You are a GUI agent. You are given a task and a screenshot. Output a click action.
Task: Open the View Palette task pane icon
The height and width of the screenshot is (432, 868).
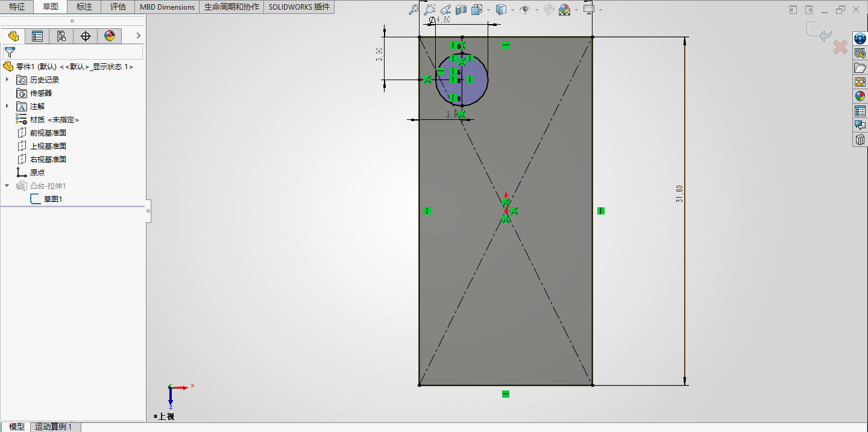pyautogui.click(x=860, y=82)
